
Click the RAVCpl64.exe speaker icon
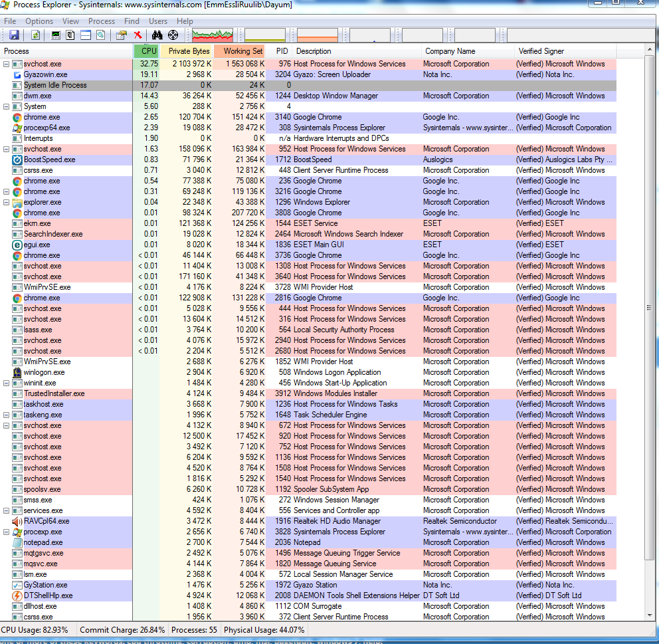click(x=17, y=521)
